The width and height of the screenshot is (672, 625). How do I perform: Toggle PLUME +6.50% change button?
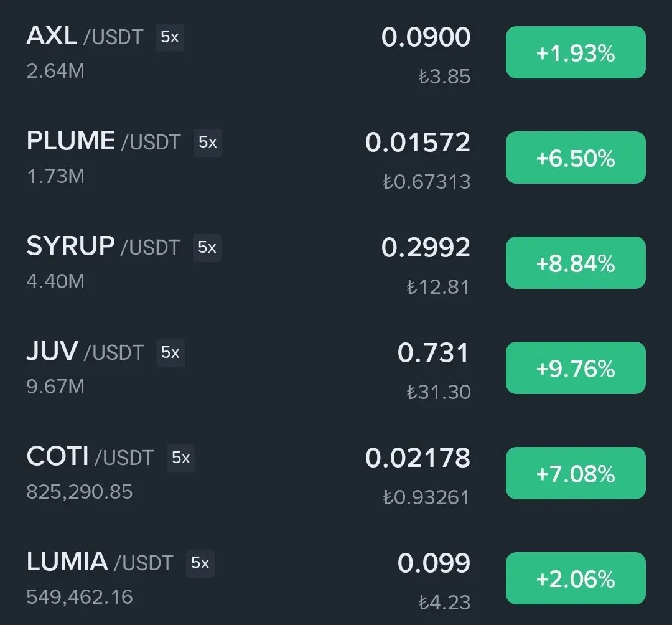click(x=576, y=157)
